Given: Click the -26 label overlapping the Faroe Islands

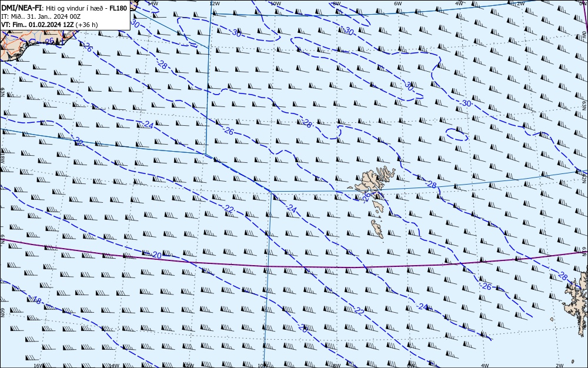Looking at the screenshot, I should 367,197.
